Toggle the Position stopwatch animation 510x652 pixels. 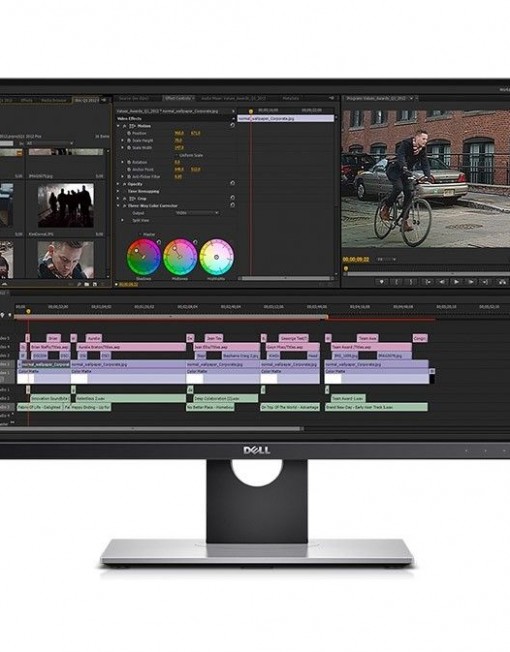click(x=129, y=133)
